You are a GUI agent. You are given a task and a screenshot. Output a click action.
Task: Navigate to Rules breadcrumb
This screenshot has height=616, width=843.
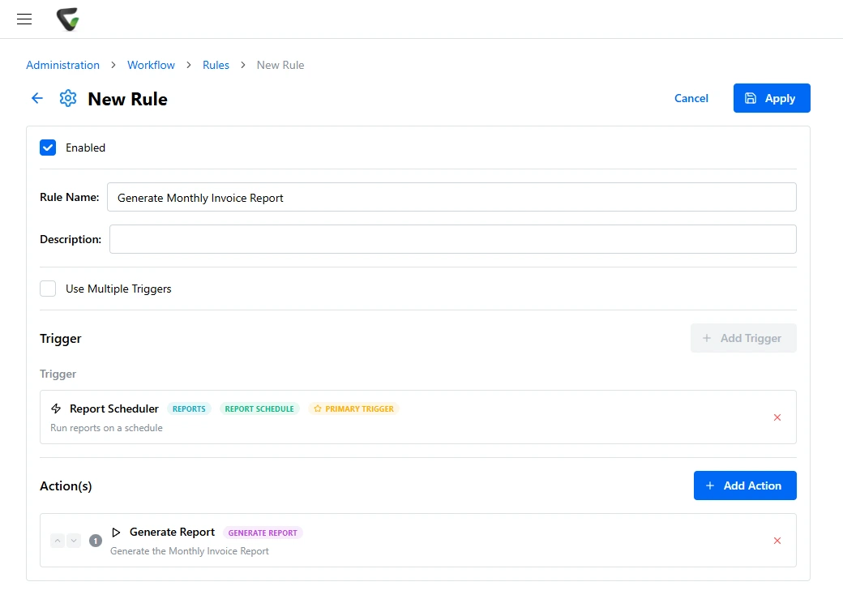216,65
